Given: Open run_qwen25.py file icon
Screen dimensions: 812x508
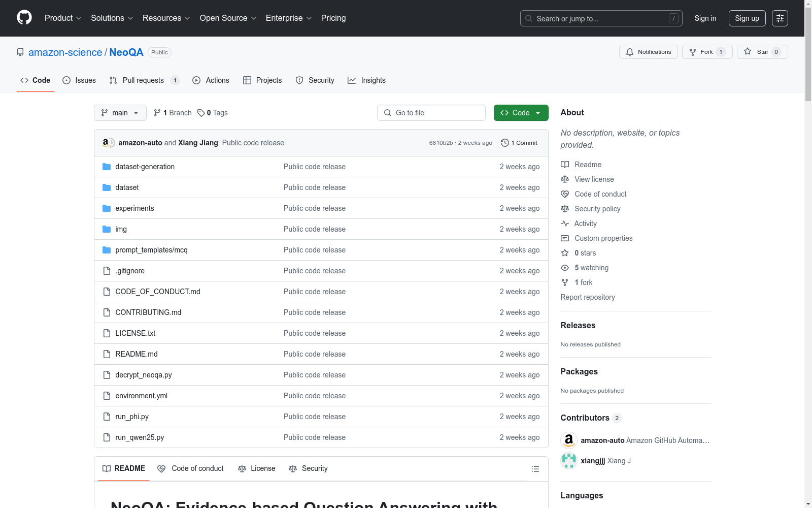Looking at the screenshot, I should pos(107,437).
